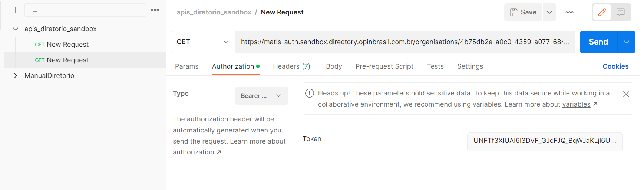Switch to pencil edit mode icon

(x=602, y=12)
